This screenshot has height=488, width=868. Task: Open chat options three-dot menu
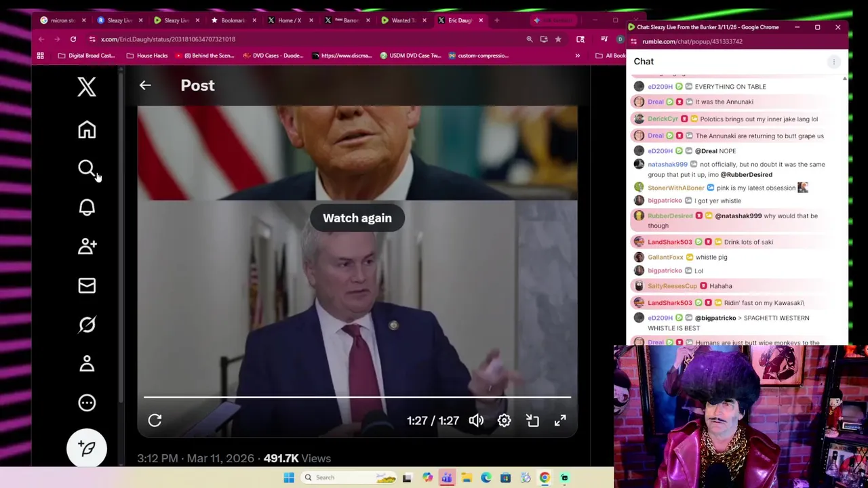point(834,62)
